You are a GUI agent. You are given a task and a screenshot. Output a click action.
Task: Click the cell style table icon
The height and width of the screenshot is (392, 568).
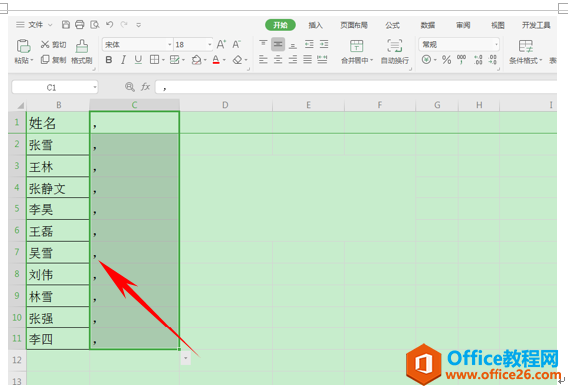174,59
